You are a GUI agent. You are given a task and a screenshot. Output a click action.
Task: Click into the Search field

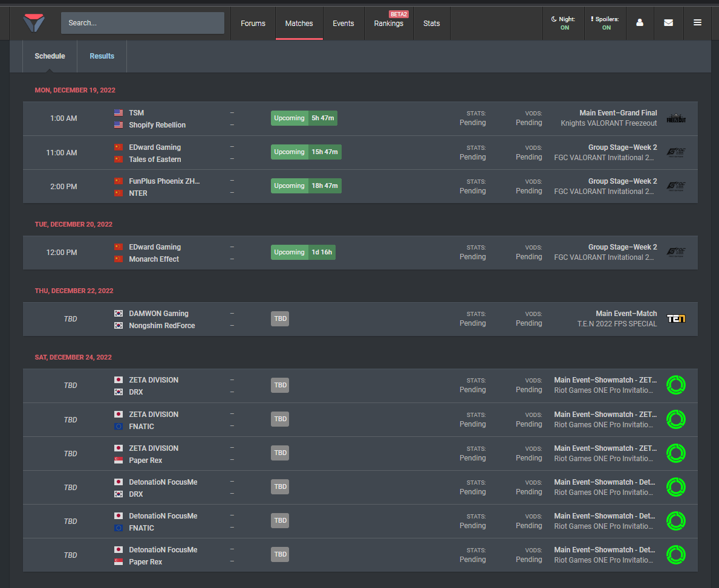(143, 23)
